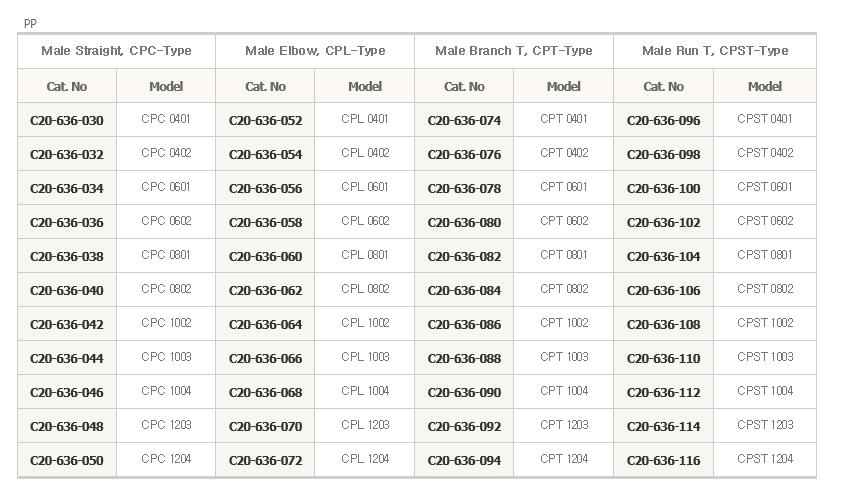The image size is (842, 483).
Task: Select catalog number C20-636-064
Action: tap(265, 325)
